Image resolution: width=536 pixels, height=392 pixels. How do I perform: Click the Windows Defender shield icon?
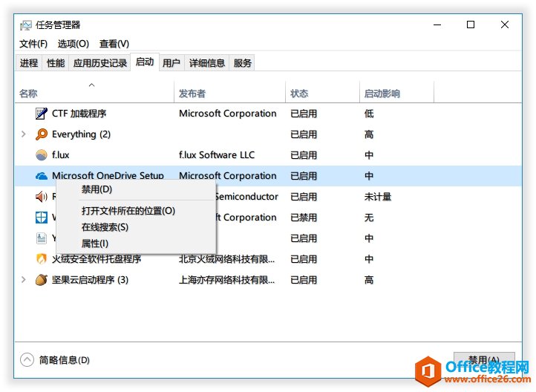click(x=42, y=218)
